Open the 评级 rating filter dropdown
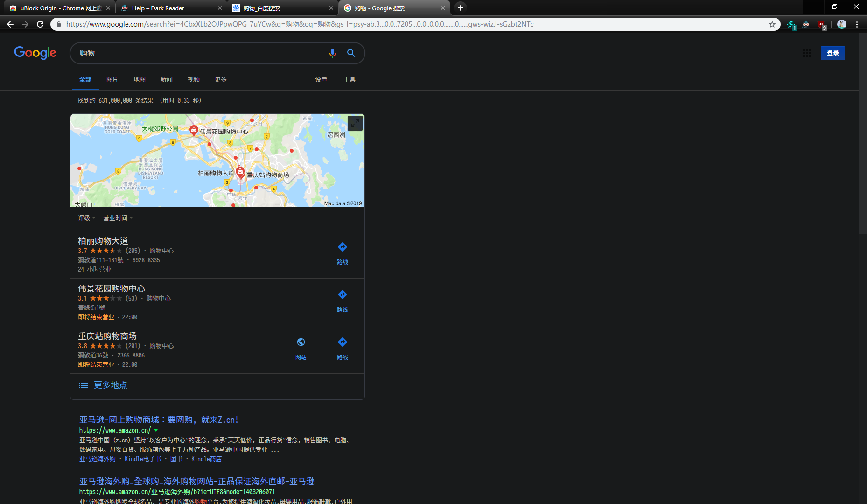The width and height of the screenshot is (867, 504). tap(86, 218)
